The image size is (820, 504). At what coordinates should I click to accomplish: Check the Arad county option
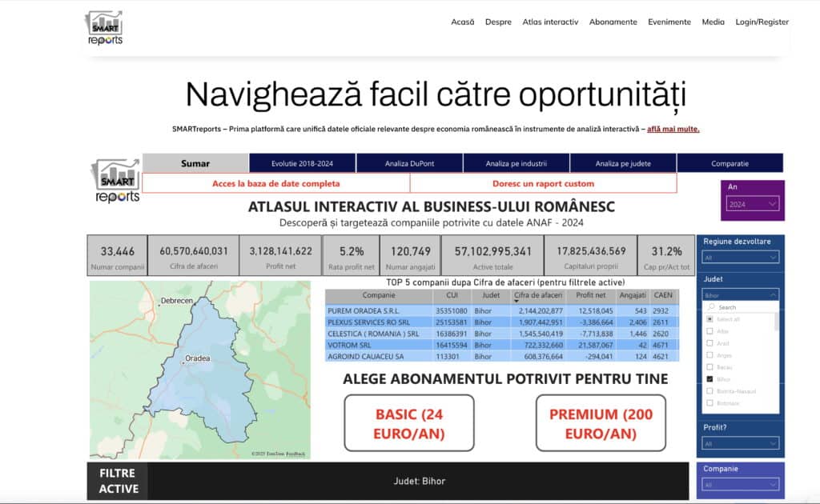pos(709,342)
